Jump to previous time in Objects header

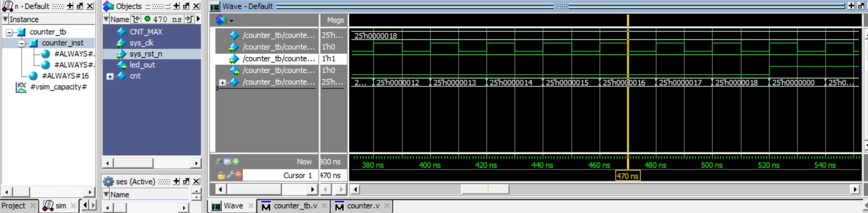point(136,19)
